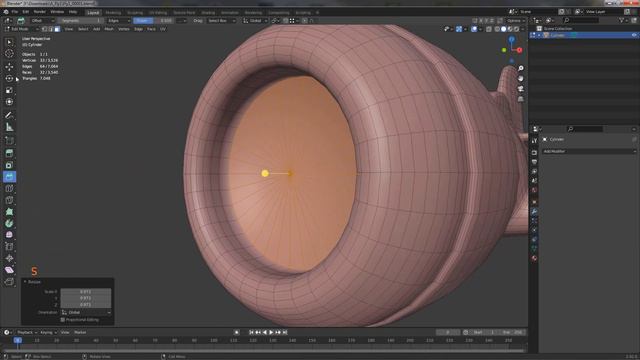Jump to the timeline end frame
The height and width of the screenshot is (360, 640).
285,332
